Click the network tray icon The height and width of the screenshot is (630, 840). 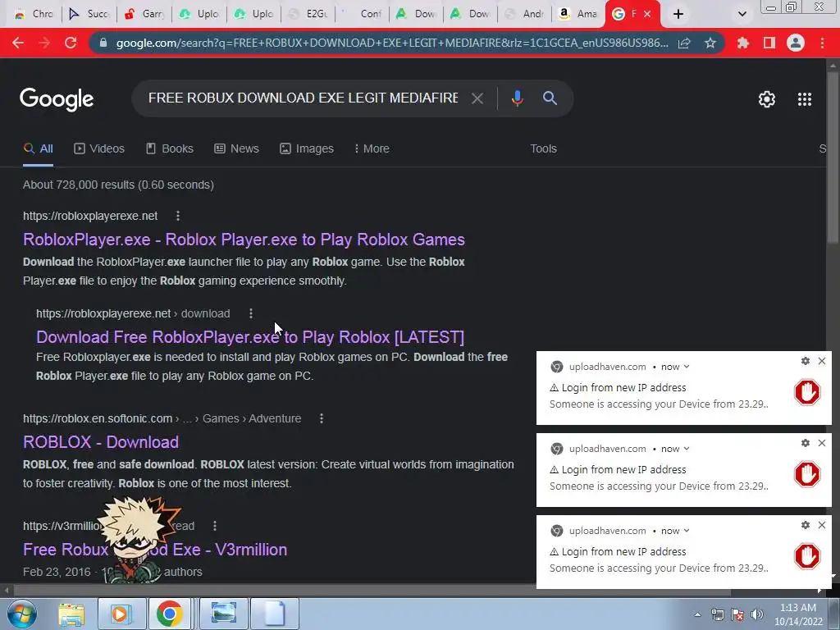click(717, 614)
